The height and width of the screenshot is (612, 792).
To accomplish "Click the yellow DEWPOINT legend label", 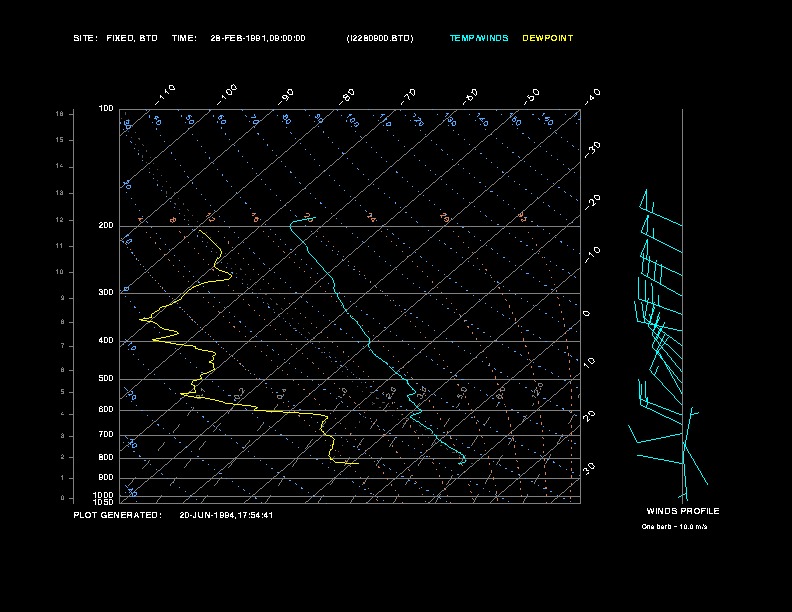I will pyautogui.click(x=548, y=38).
